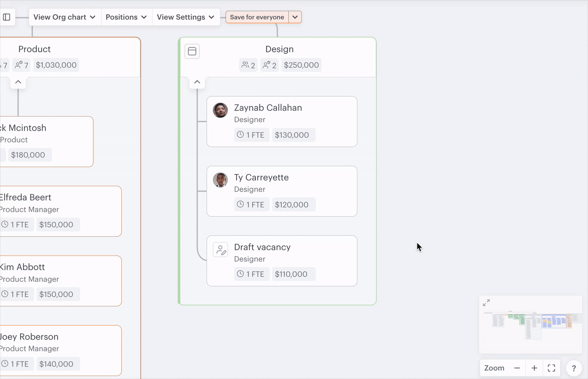Image resolution: width=588 pixels, height=379 pixels.
Task: Open help with the question mark
Action: coord(574,368)
